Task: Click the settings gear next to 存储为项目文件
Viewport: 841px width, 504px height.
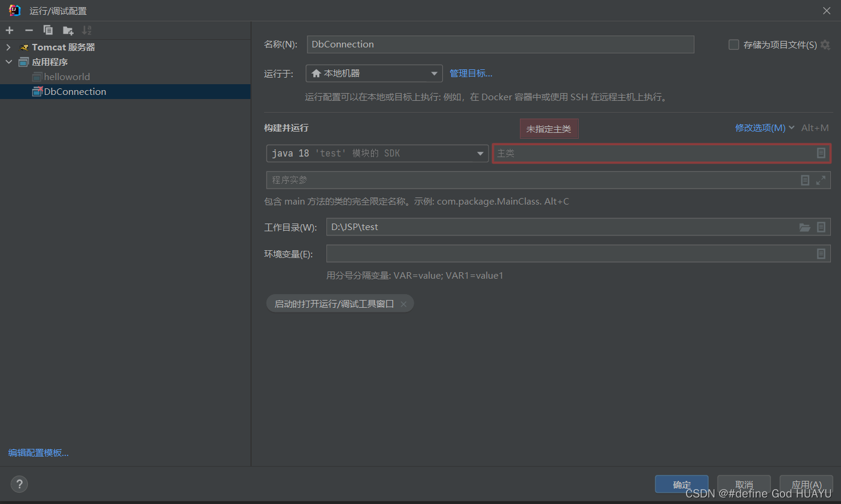Action: [x=825, y=44]
